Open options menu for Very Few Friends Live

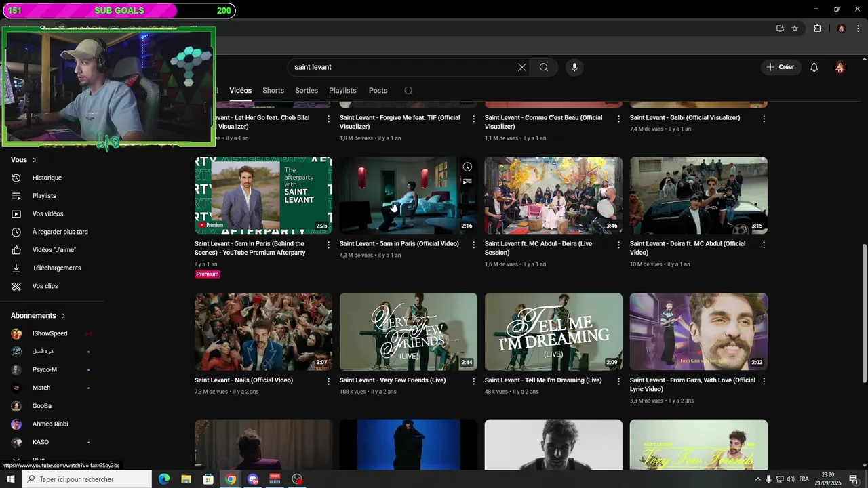(473, 382)
